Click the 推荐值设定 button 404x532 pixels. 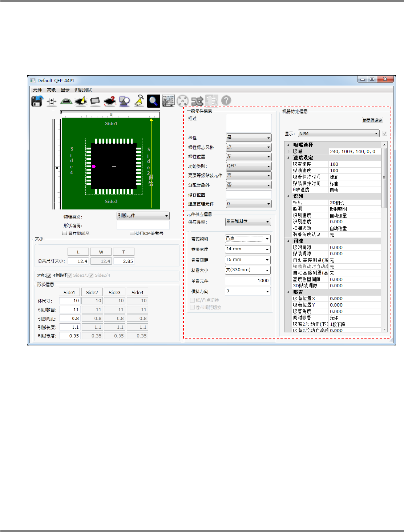coord(372,120)
